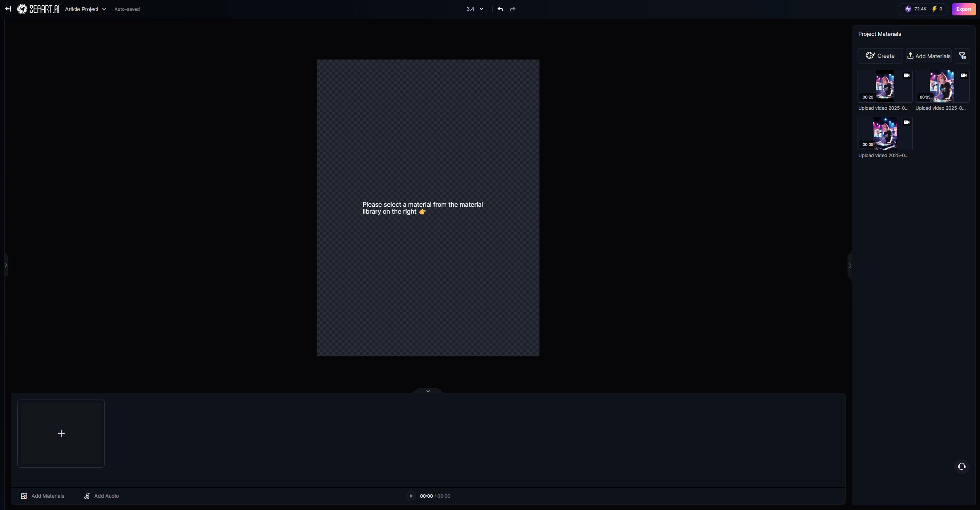
Task: Click the purple energy credits indicator
Action: (x=915, y=9)
